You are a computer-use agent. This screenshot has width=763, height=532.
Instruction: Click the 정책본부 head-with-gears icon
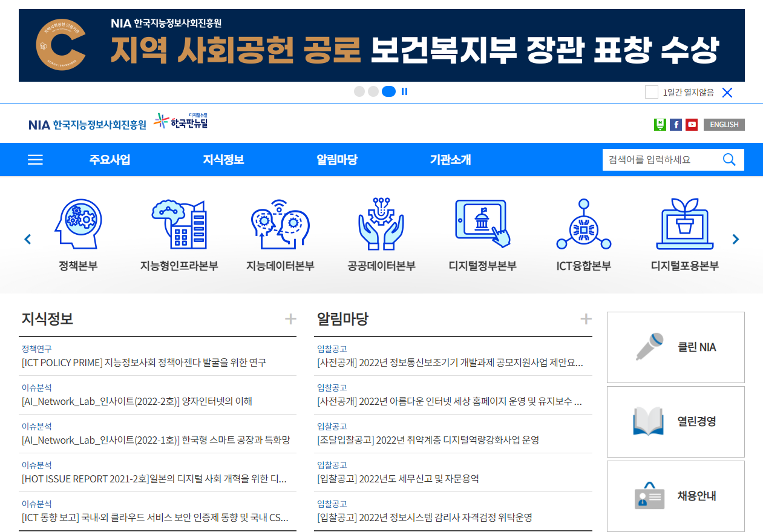[x=78, y=224]
